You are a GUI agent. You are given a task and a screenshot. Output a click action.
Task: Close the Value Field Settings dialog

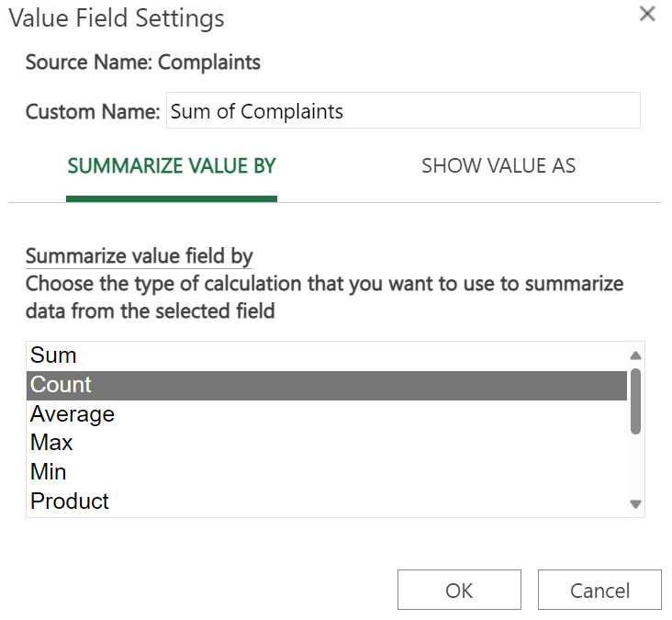pyautogui.click(x=647, y=13)
